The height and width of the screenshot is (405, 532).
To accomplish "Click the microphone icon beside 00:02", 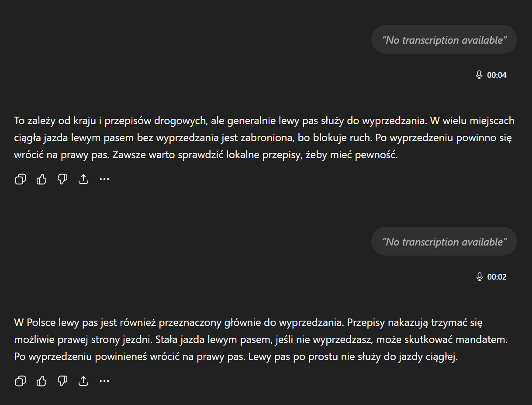I will pyautogui.click(x=479, y=277).
